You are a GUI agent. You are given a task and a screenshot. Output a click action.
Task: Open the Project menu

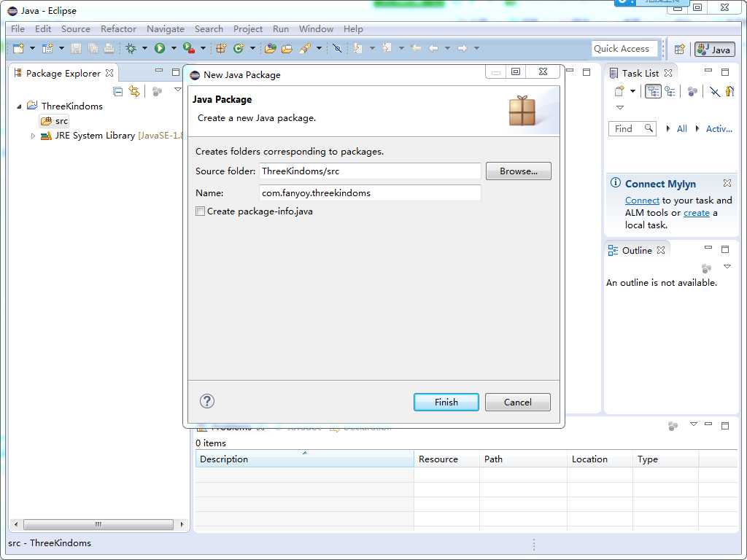click(248, 29)
